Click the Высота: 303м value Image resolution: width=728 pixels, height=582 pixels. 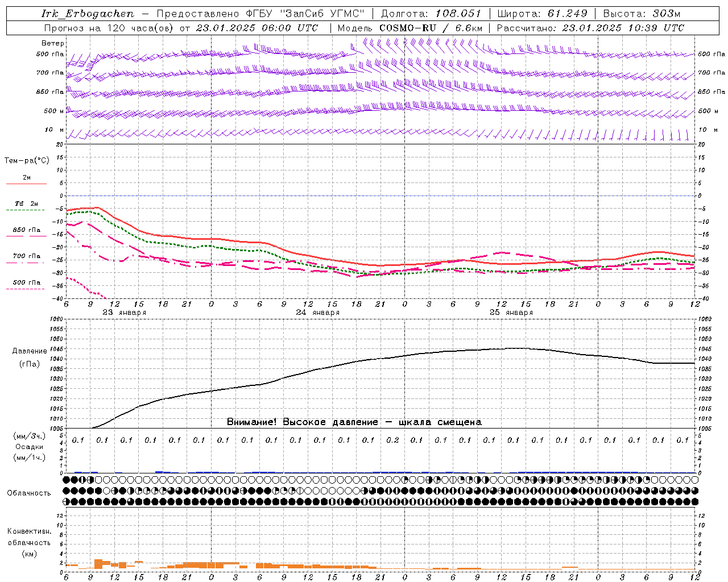point(642,14)
